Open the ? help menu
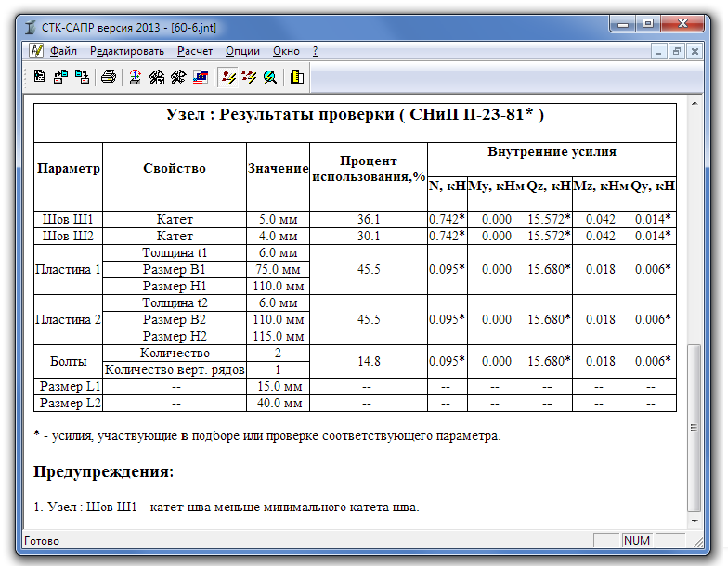 point(316,51)
